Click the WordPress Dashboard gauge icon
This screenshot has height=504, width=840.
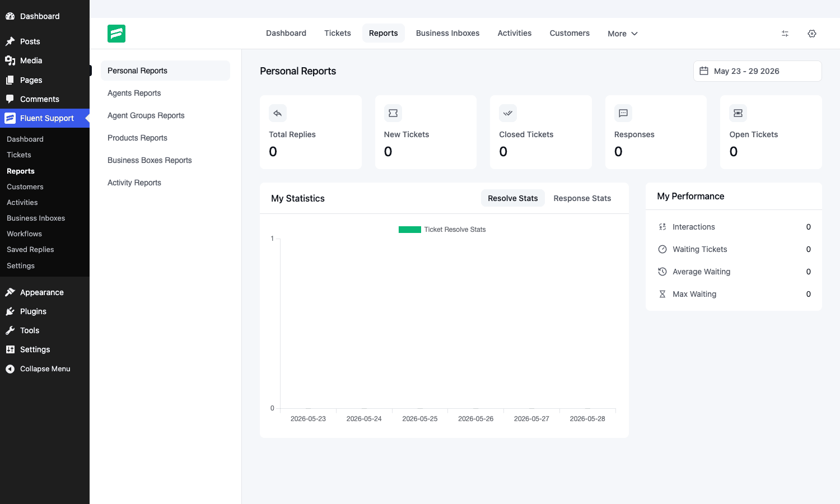[10, 16]
